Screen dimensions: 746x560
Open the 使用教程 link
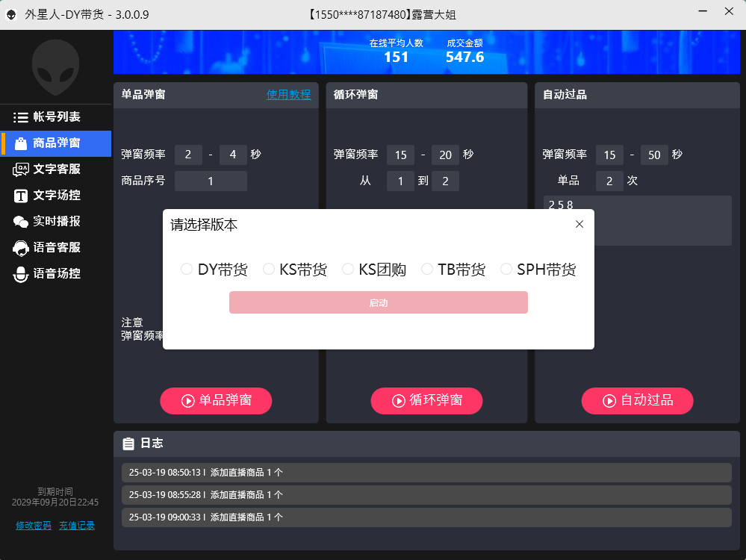(288, 95)
